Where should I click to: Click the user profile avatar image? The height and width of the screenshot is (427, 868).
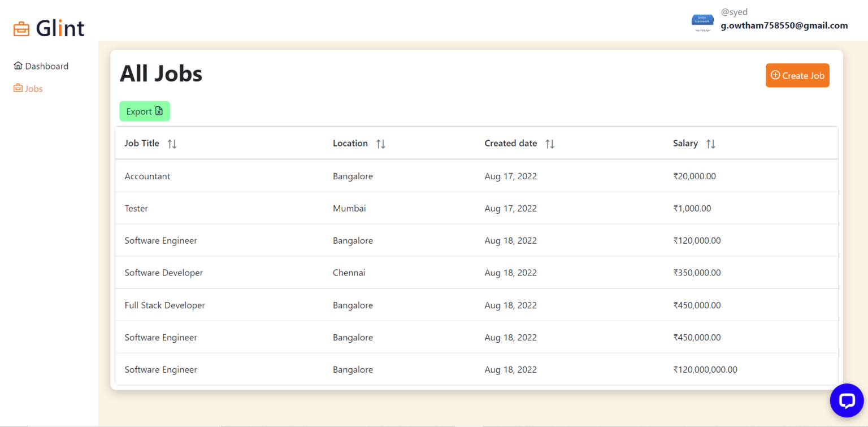pyautogui.click(x=702, y=21)
